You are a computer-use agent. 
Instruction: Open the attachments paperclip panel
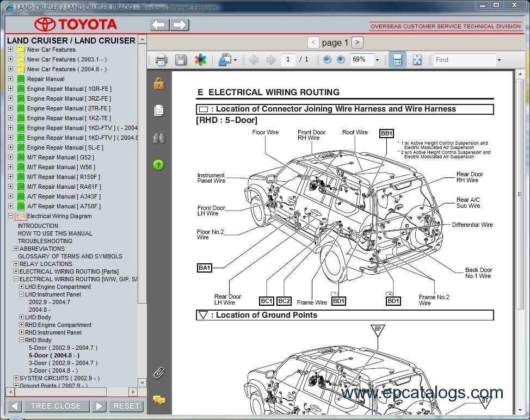pyautogui.click(x=159, y=373)
